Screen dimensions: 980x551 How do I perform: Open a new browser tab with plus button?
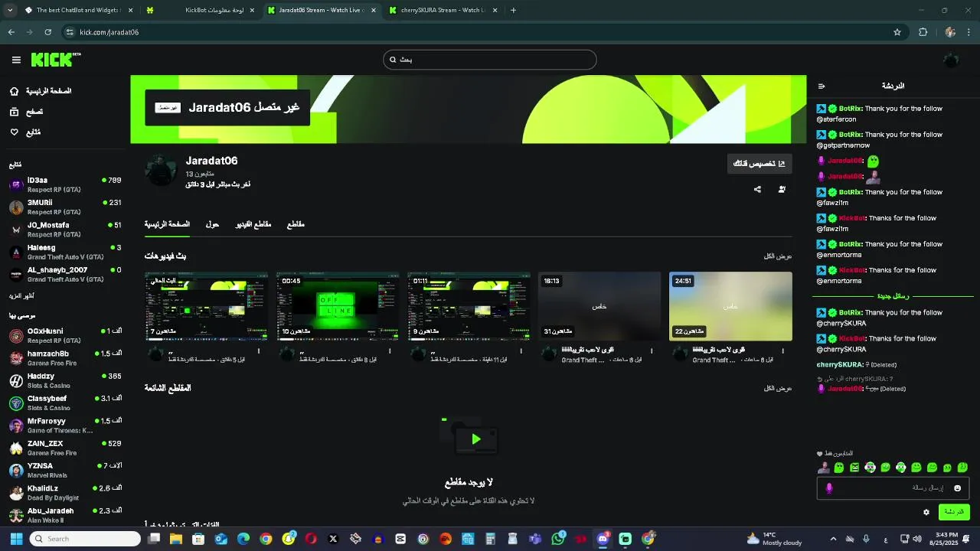513,10
